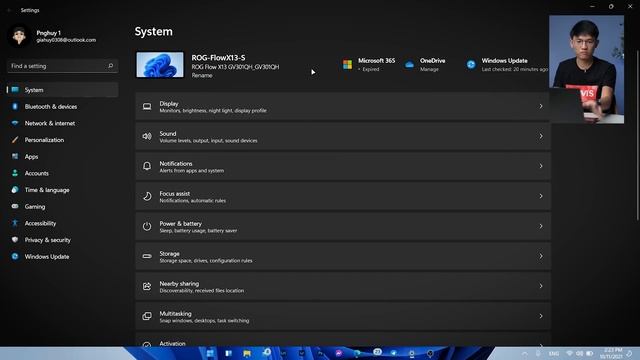Expand the Sound row chevron

pyautogui.click(x=541, y=136)
